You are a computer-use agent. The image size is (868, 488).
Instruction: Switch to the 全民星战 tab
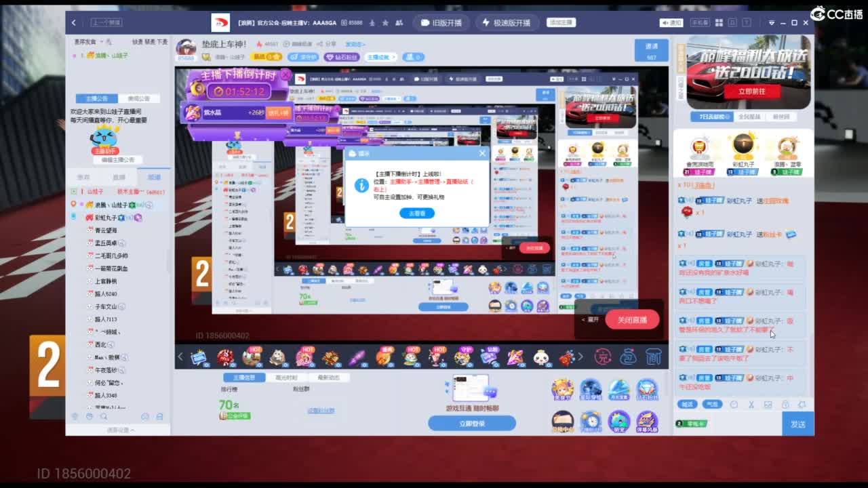pos(749,117)
